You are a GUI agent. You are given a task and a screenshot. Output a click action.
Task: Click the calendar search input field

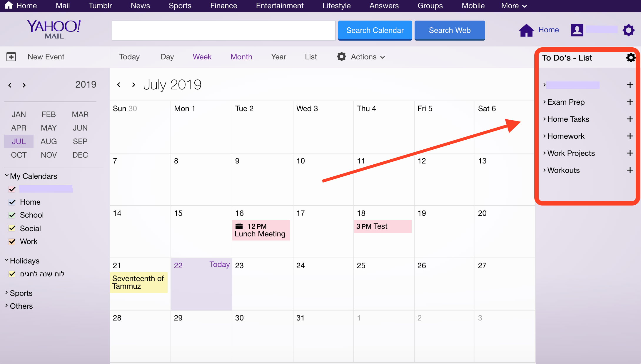223,30
